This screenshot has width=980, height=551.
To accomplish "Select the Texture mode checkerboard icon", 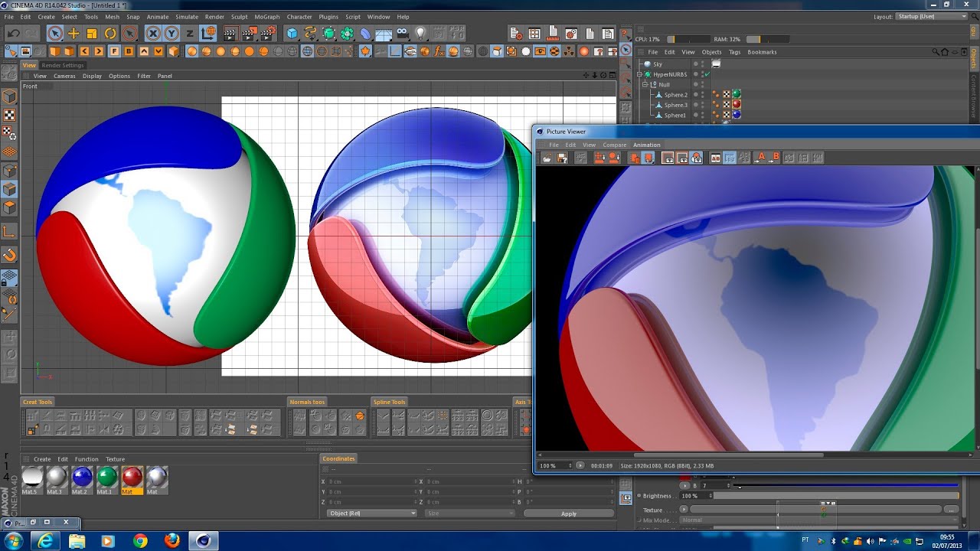I will pyautogui.click(x=9, y=115).
